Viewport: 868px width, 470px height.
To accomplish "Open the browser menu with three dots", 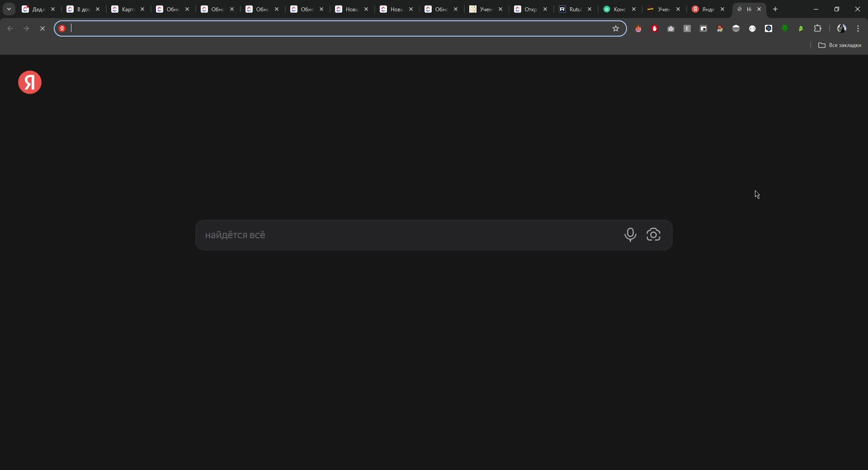I will point(859,28).
